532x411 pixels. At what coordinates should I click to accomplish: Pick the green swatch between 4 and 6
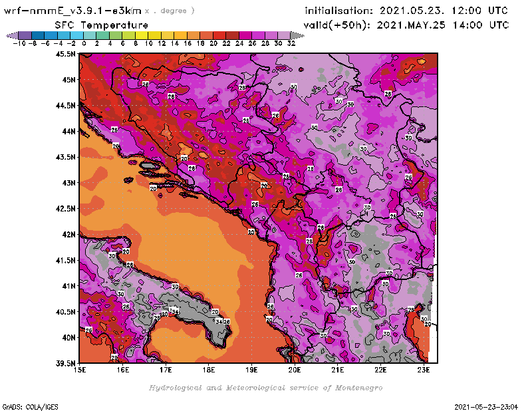(116, 35)
